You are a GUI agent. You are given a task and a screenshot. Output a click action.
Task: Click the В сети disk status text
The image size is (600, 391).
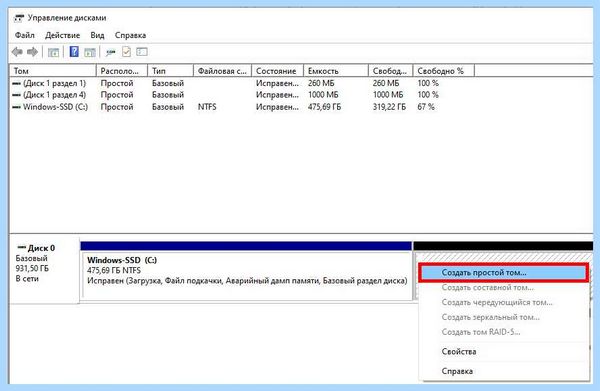[x=27, y=279]
